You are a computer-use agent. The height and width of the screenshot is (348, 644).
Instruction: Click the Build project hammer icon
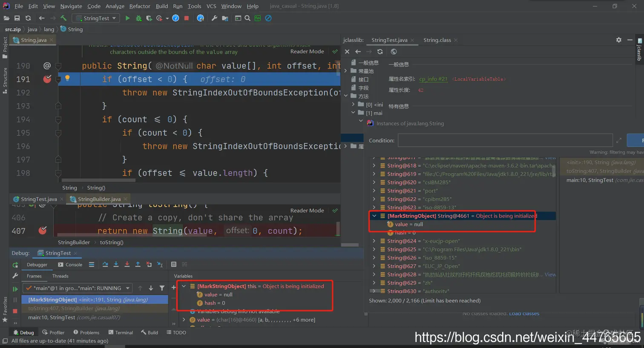pyautogui.click(x=63, y=18)
